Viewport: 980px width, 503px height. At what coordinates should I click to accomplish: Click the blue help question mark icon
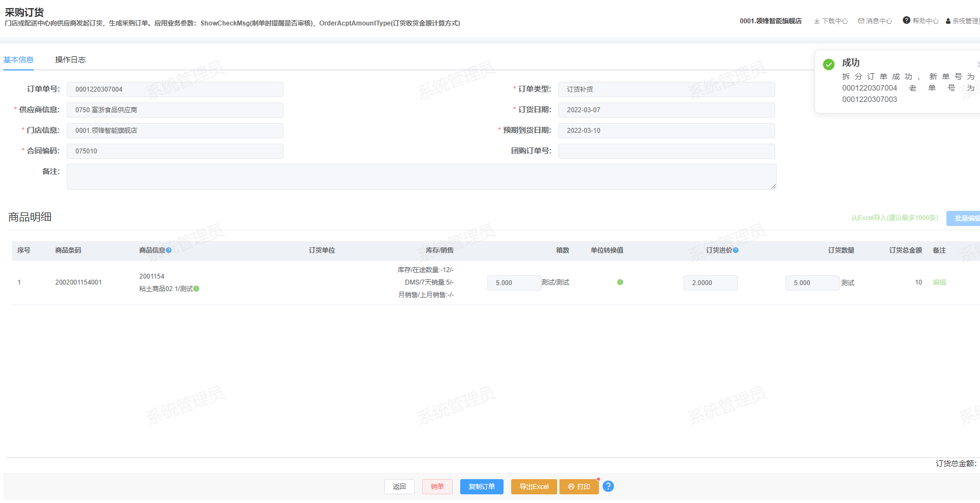pyautogui.click(x=608, y=486)
